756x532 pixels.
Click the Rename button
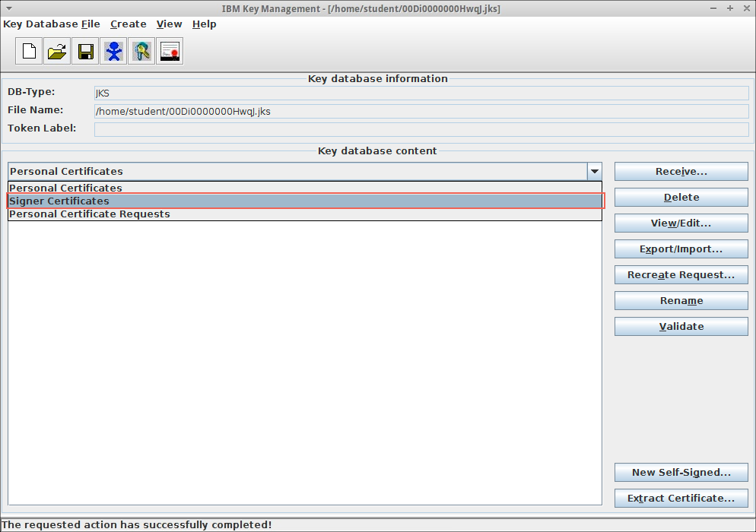click(x=681, y=301)
